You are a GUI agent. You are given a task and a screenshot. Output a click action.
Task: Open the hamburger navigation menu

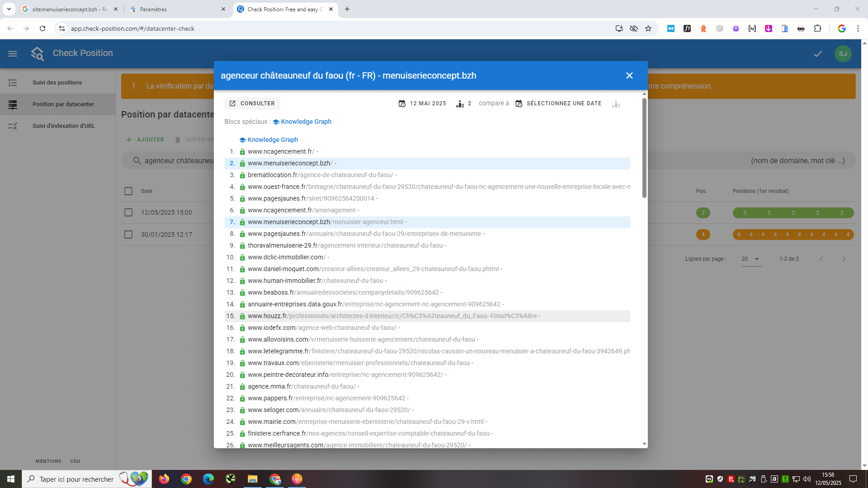click(x=13, y=54)
